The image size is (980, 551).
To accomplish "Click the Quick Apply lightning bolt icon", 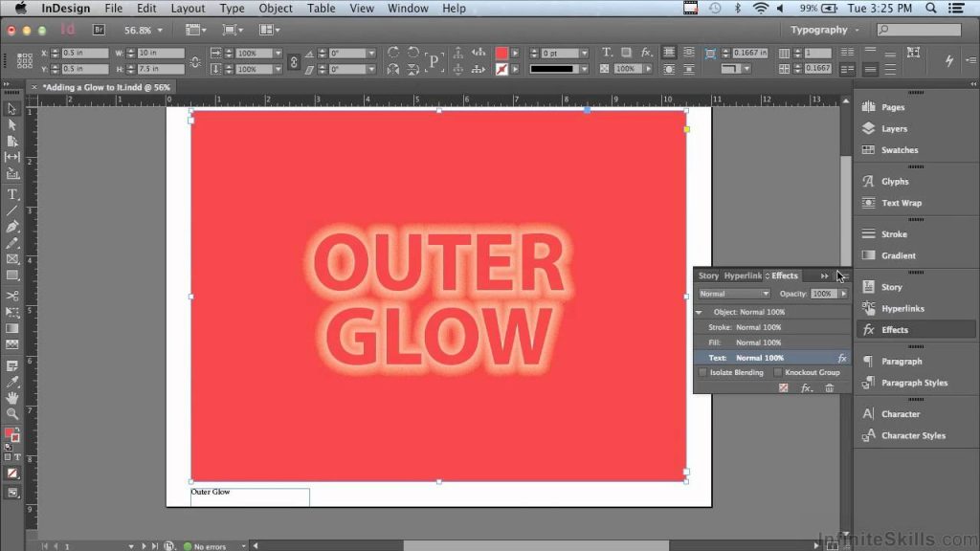I will [949, 60].
